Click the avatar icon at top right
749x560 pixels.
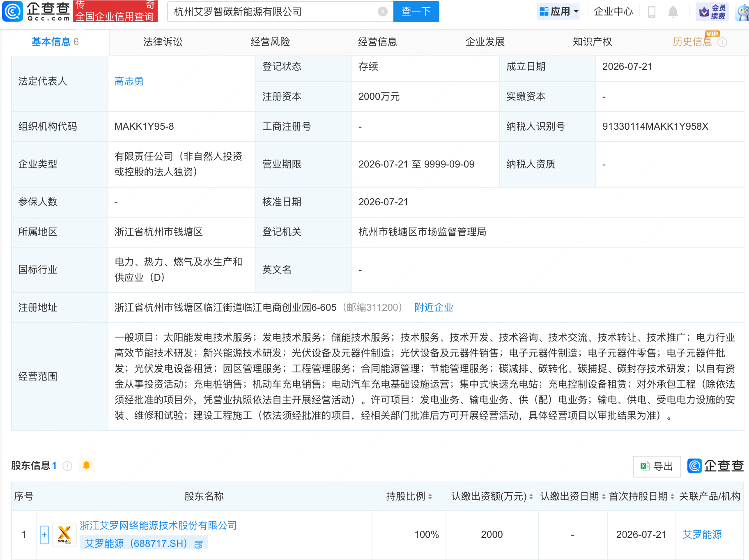click(x=743, y=11)
